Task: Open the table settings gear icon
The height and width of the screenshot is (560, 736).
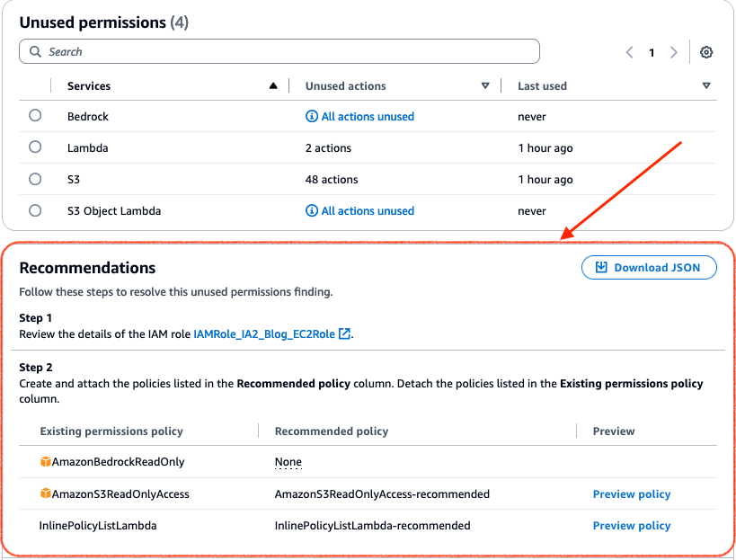Action: click(x=706, y=52)
